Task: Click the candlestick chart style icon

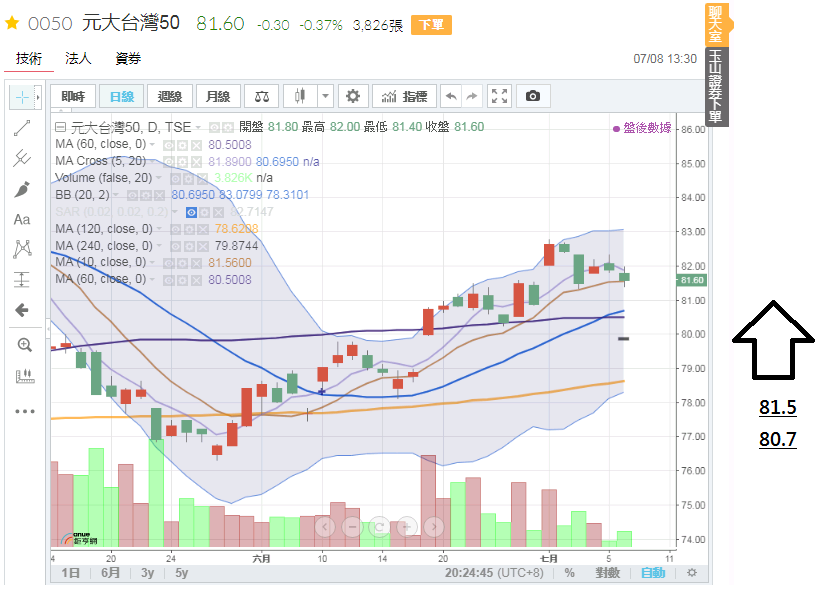Action: point(300,96)
